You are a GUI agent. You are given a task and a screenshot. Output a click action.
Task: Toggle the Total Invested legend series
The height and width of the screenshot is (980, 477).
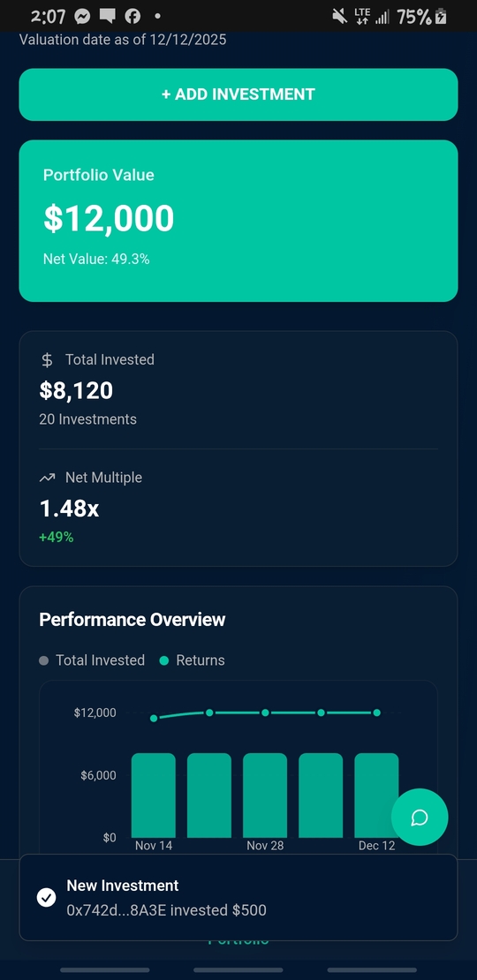click(x=92, y=660)
